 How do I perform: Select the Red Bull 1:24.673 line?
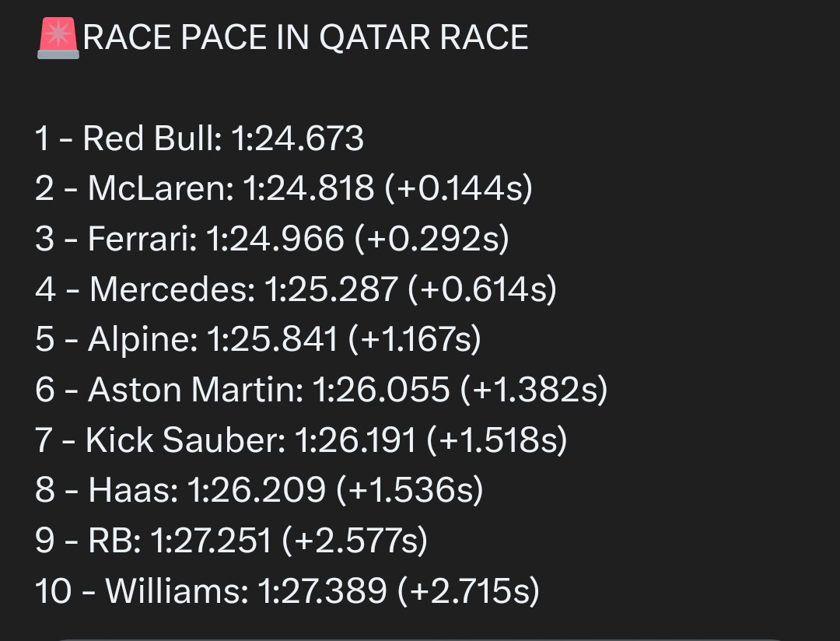(199, 138)
